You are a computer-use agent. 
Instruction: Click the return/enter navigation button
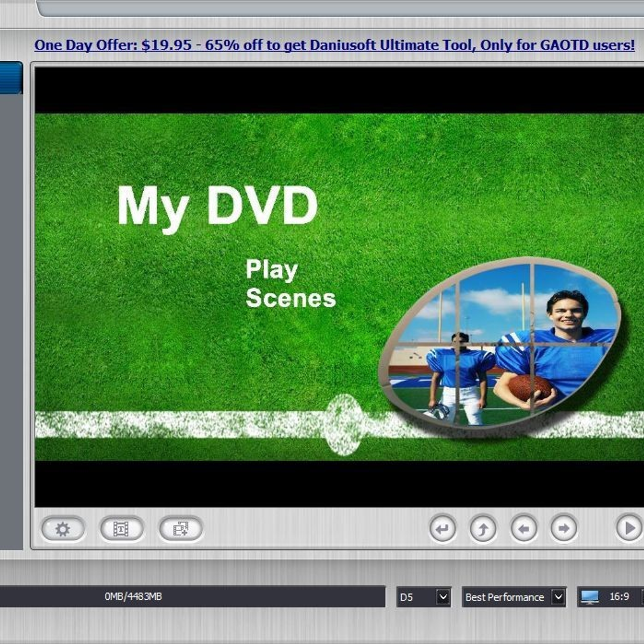(x=442, y=528)
